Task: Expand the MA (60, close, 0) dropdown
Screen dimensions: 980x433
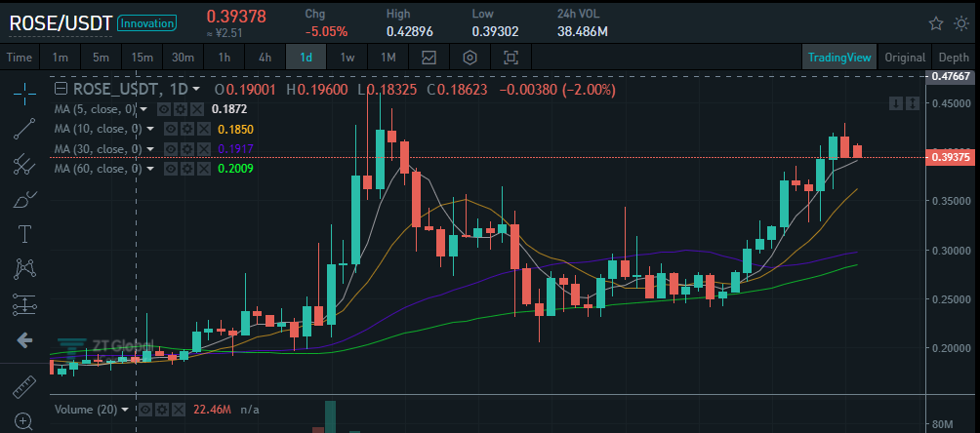Action: point(150,169)
